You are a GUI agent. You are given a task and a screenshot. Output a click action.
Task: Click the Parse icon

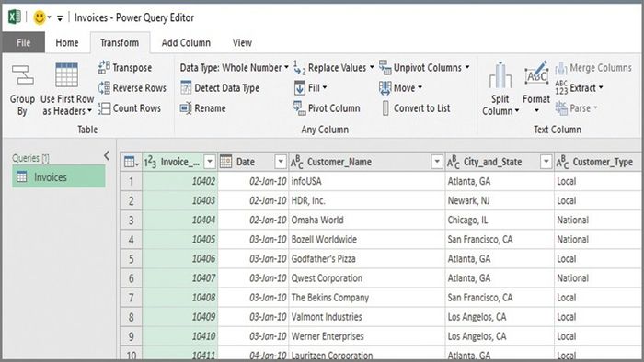tap(561, 108)
